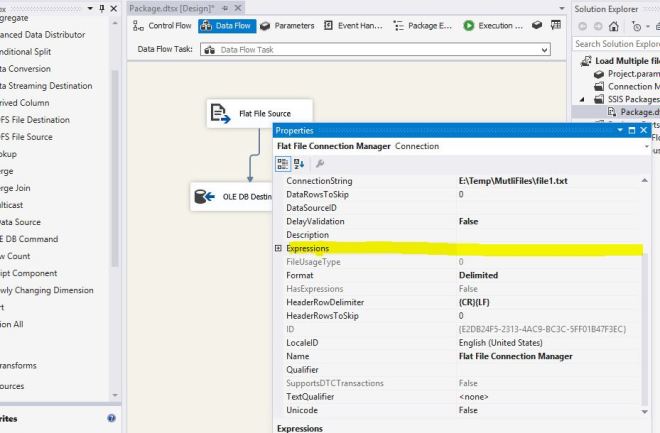Click the blue help icon in the toolbox
Image resolution: width=660 pixels, height=433 pixels.
pyautogui.click(x=111, y=419)
